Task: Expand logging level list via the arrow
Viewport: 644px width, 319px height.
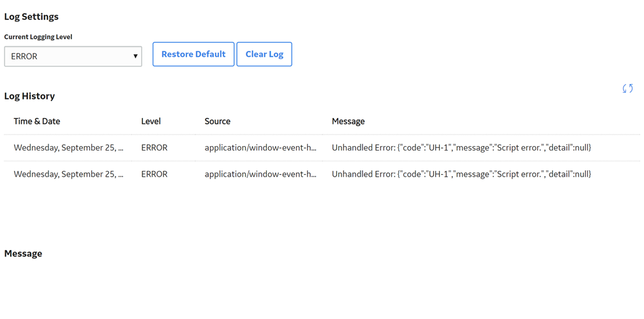Action: coord(135,56)
